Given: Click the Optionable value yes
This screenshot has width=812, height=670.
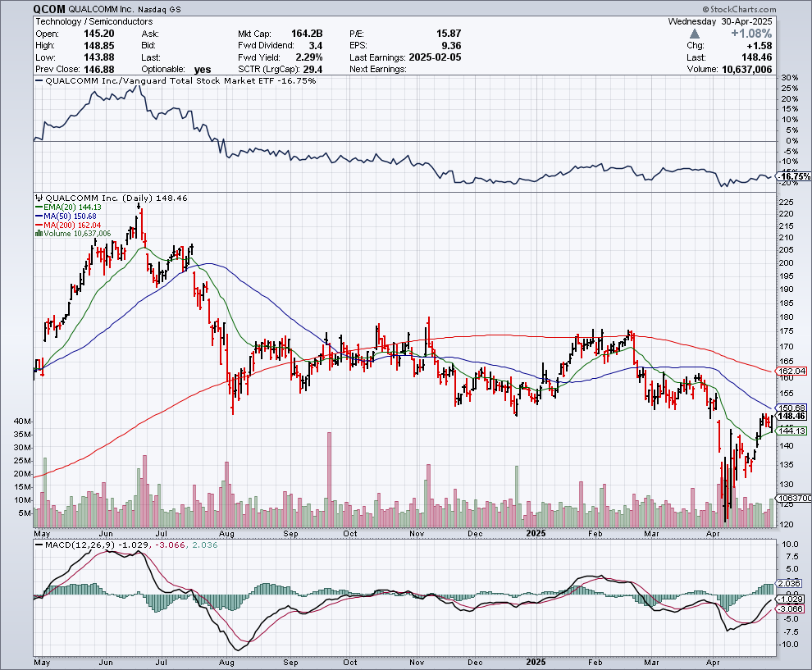Looking at the screenshot, I should click(x=203, y=70).
